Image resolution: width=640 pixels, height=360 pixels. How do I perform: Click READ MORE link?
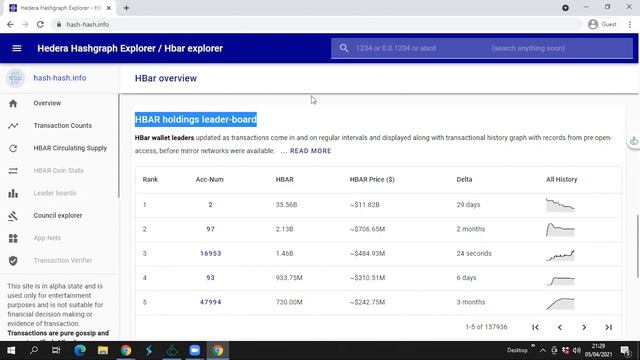pos(310,151)
